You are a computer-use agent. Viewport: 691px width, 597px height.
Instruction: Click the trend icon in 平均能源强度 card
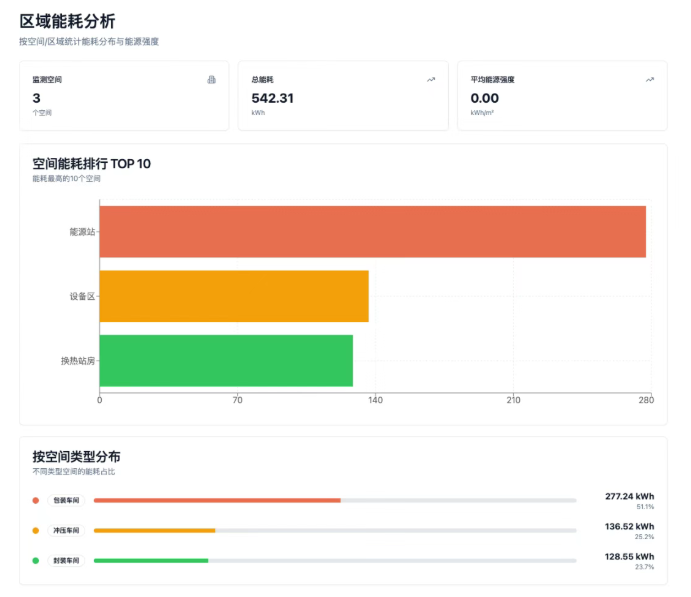[650, 80]
